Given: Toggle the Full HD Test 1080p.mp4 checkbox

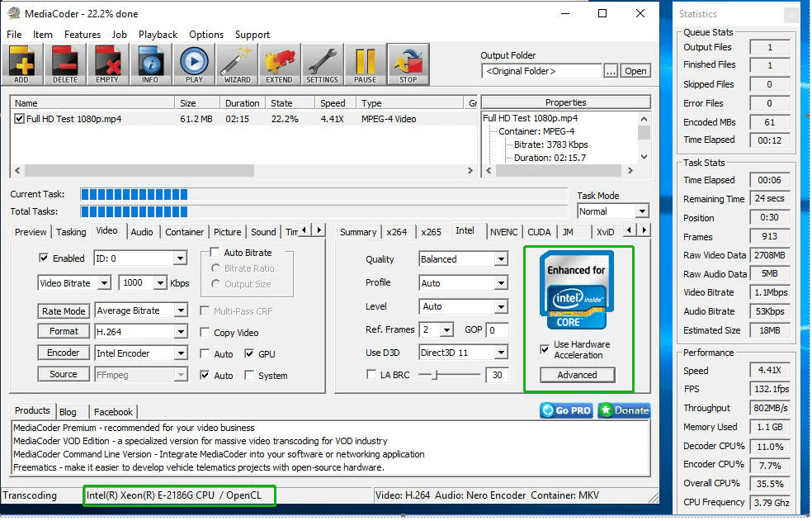Looking at the screenshot, I should 19,119.
